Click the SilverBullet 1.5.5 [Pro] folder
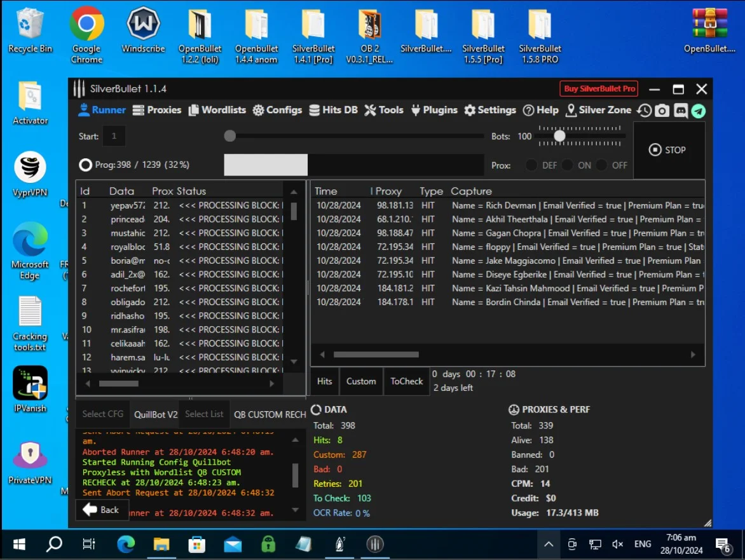The width and height of the screenshot is (745, 560). coord(483,36)
